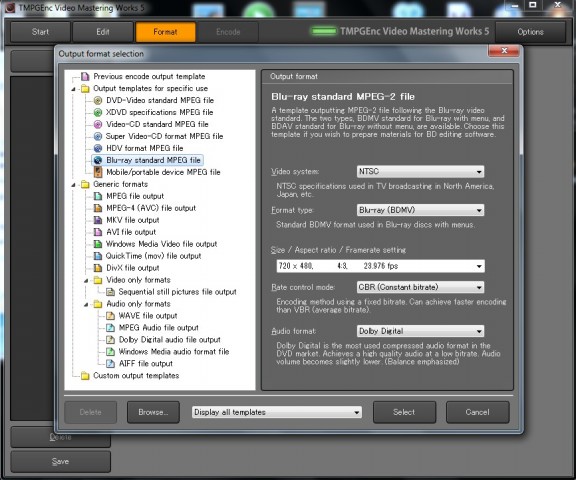Open the Audio format Dolby Digital dropdown
Viewport: 576px width, 480px height.
coord(420,331)
